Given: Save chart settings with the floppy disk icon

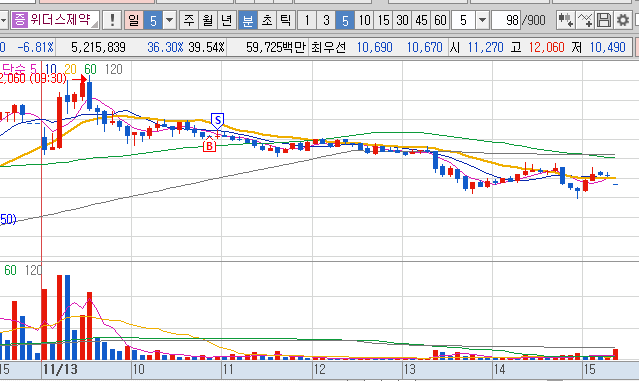Looking at the screenshot, I should tap(604, 20).
